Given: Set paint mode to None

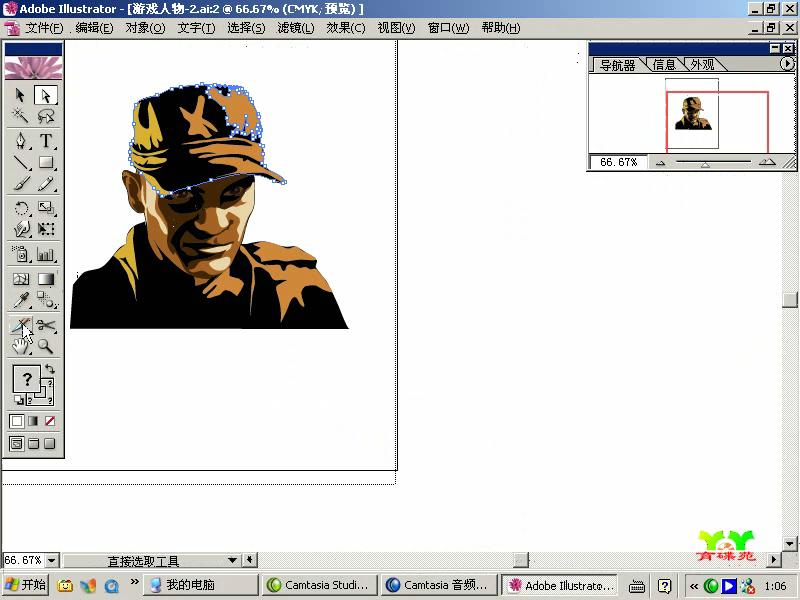Looking at the screenshot, I should point(49,421).
